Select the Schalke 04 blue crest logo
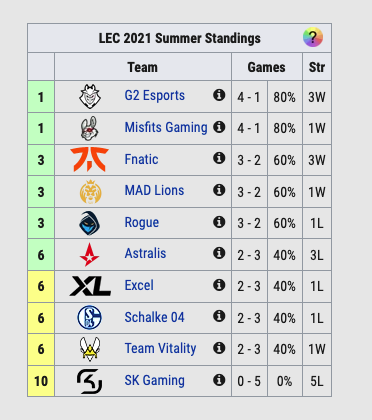This screenshot has width=372, height=420. click(90, 318)
